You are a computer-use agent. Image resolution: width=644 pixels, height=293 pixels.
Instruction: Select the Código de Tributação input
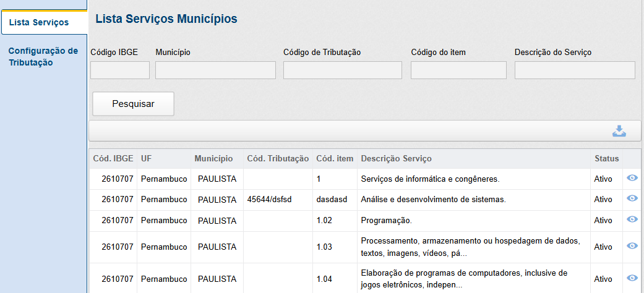point(343,70)
